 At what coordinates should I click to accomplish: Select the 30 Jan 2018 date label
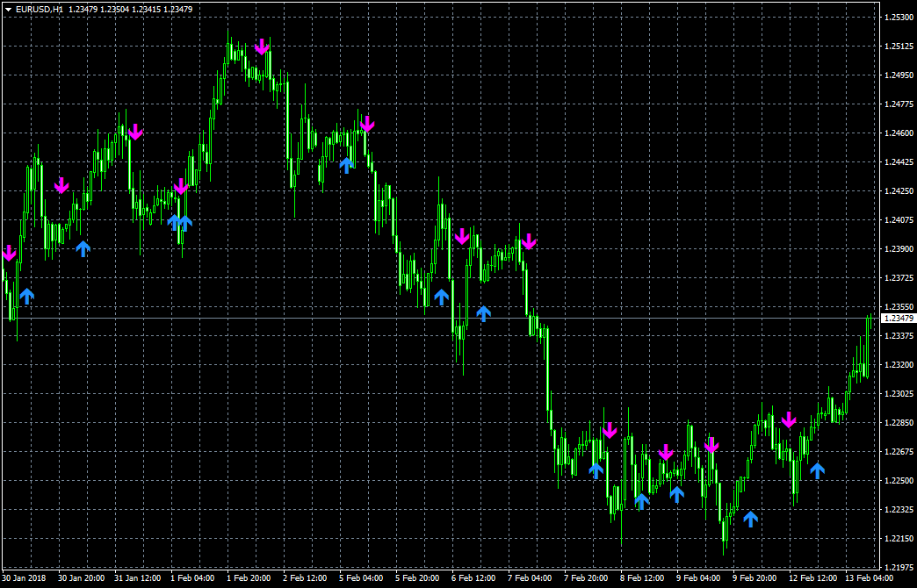click(25, 578)
